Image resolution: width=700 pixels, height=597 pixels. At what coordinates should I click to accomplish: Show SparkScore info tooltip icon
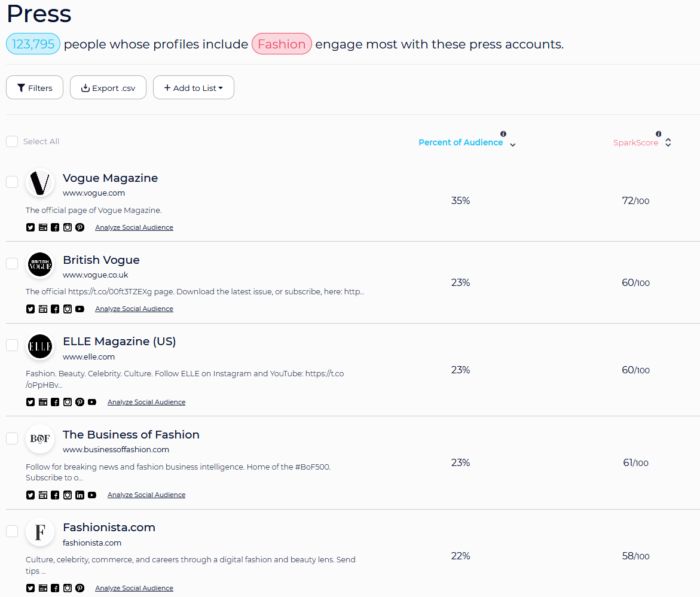tap(659, 133)
